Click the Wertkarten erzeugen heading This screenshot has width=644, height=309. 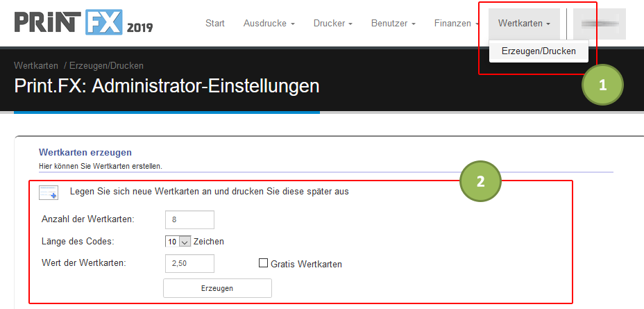pyautogui.click(x=85, y=152)
